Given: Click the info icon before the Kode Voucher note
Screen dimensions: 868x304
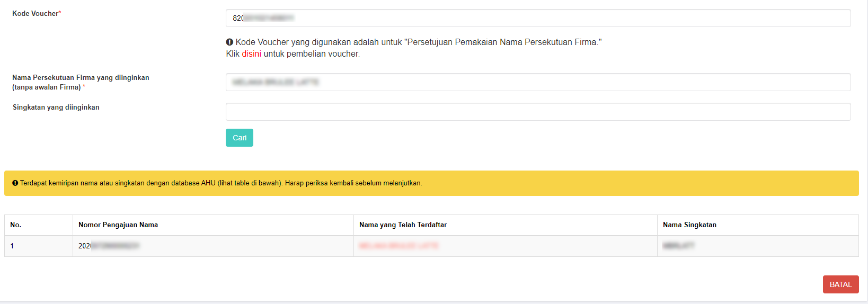Looking at the screenshot, I should coord(229,42).
